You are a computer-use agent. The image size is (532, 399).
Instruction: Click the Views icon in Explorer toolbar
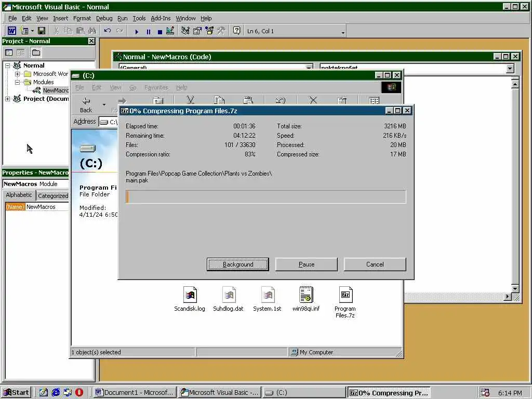coord(374,101)
